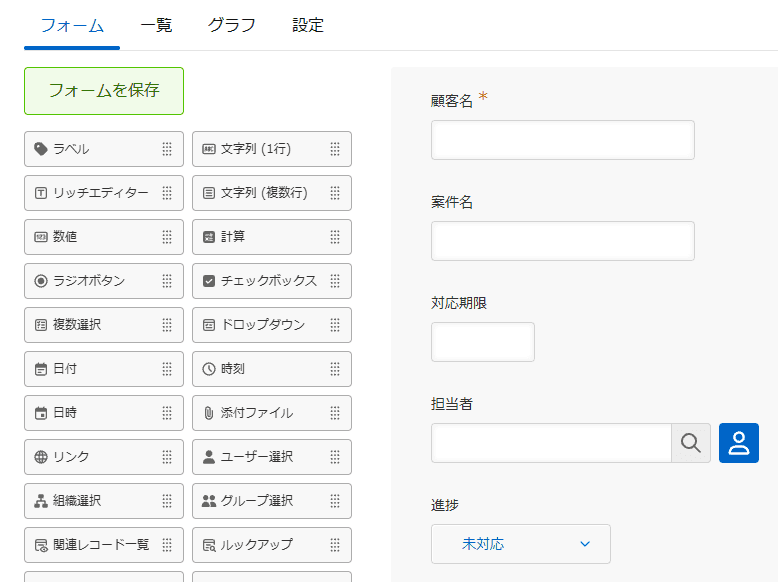Select the 数値 field icon

coord(41,237)
